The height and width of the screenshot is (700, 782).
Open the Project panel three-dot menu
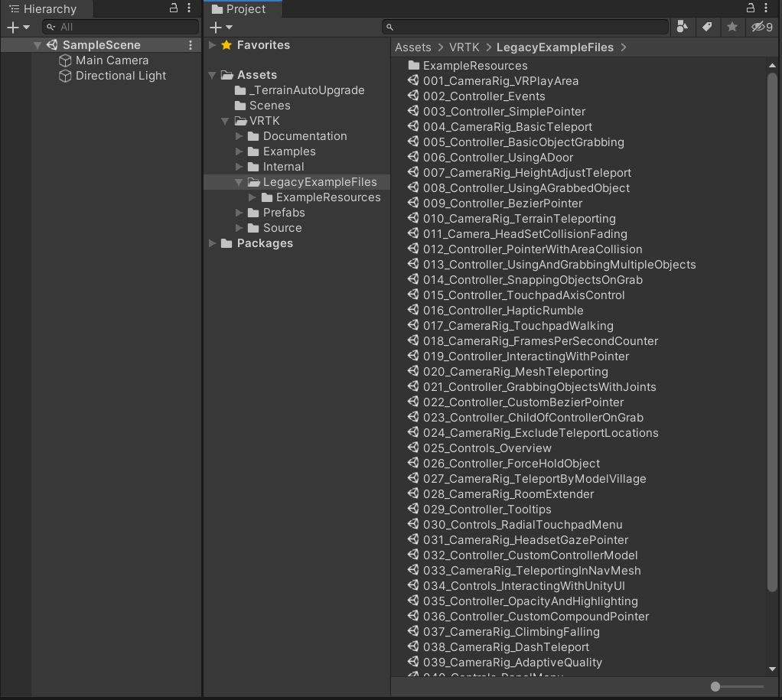click(x=766, y=8)
